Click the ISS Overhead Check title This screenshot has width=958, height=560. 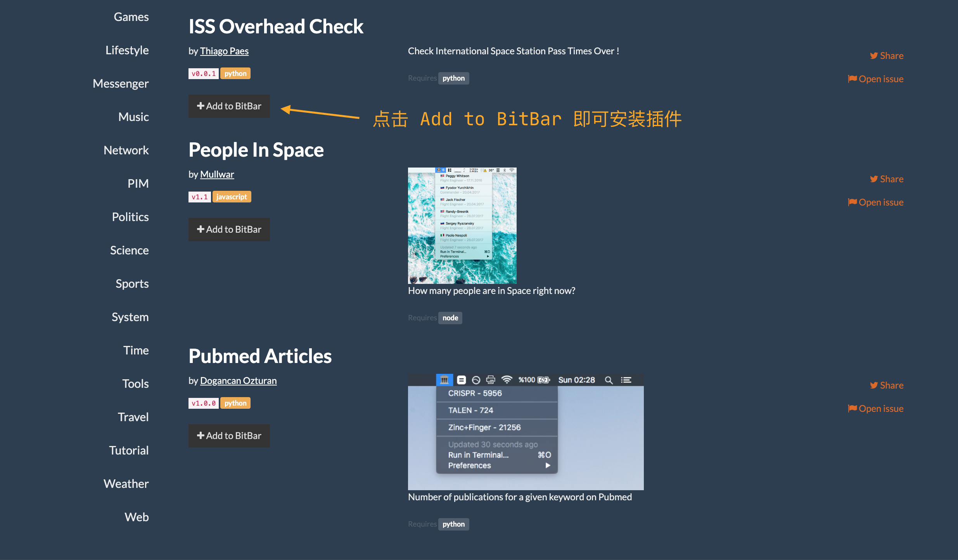pos(276,27)
